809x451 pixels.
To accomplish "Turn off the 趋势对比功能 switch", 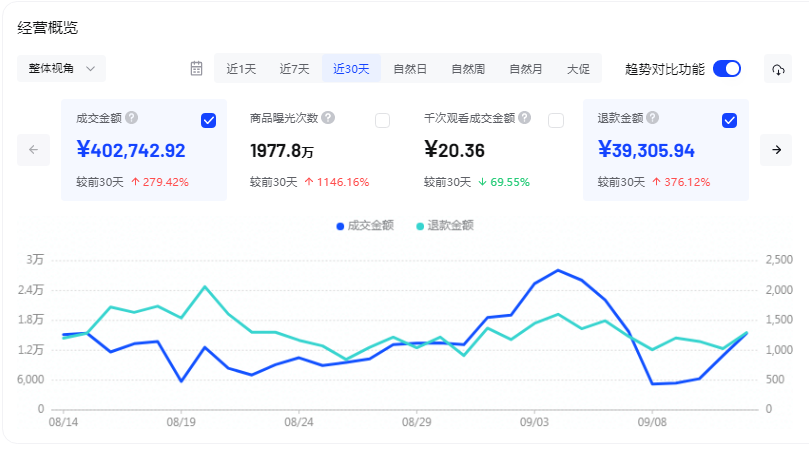I will 727,69.
